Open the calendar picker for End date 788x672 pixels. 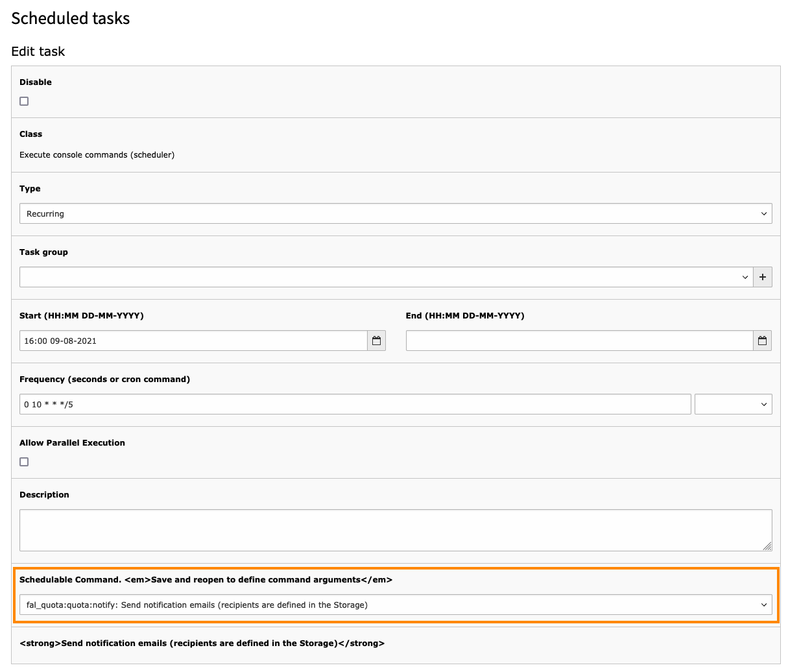(763, 340)
